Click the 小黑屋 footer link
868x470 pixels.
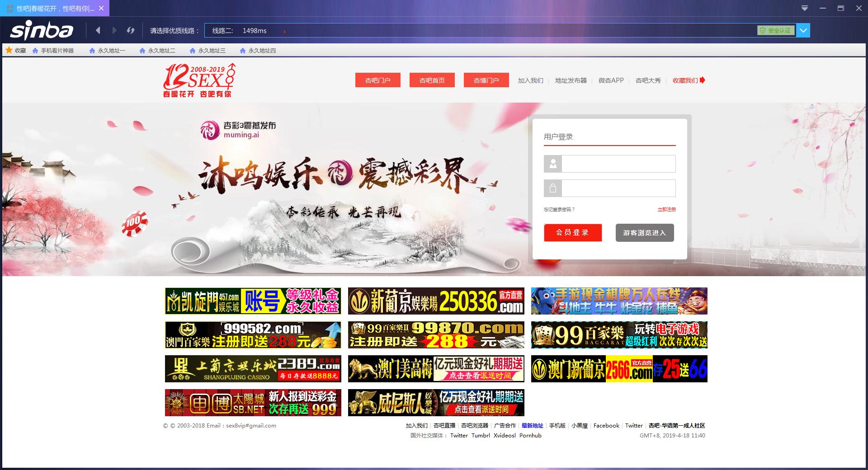pyautogui.click(x=580, y=426)
